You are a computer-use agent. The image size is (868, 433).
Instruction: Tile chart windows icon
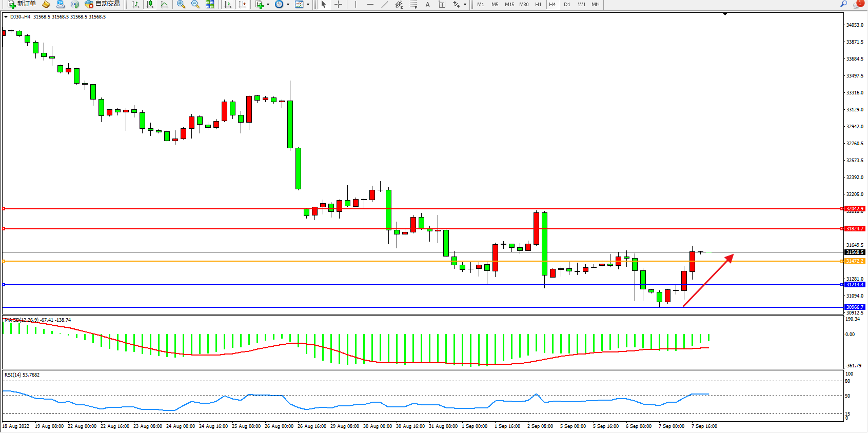point(210,4)
